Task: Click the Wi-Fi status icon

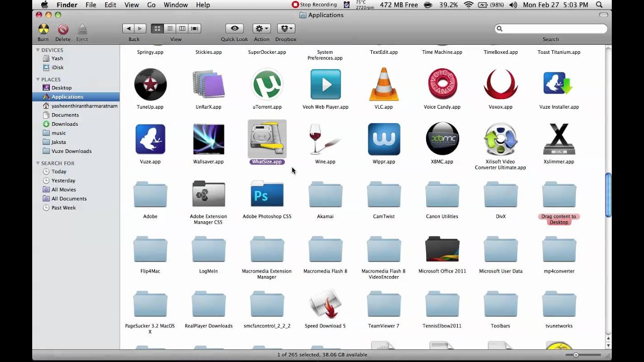Action: 468,5
